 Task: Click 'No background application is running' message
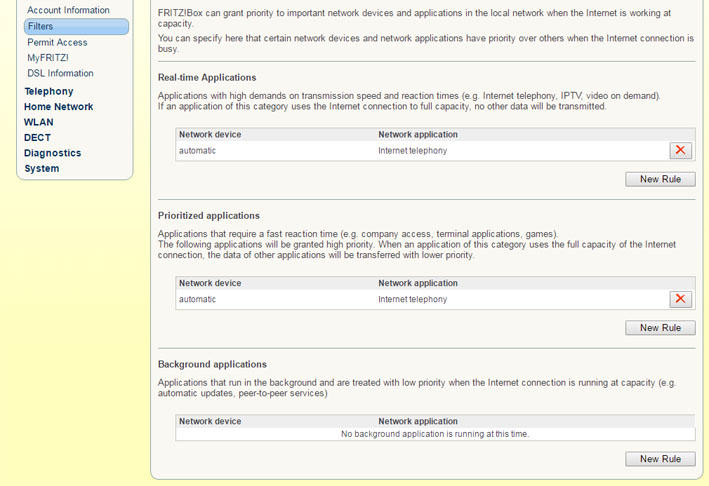(435, 434)
